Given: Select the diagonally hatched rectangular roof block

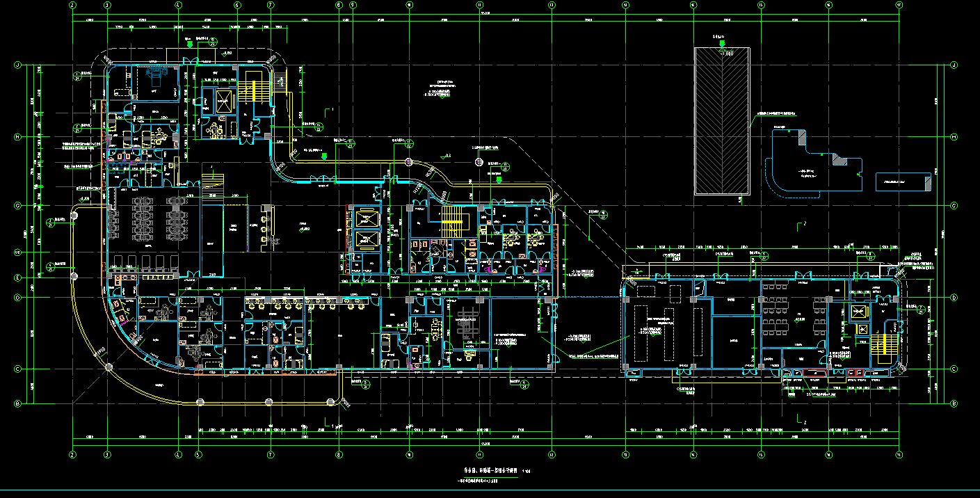Looking at the screenshot, I should (722, 121).
